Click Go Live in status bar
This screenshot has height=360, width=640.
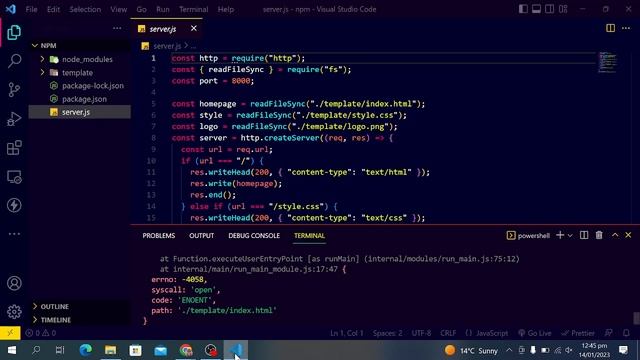coord(535,333)
